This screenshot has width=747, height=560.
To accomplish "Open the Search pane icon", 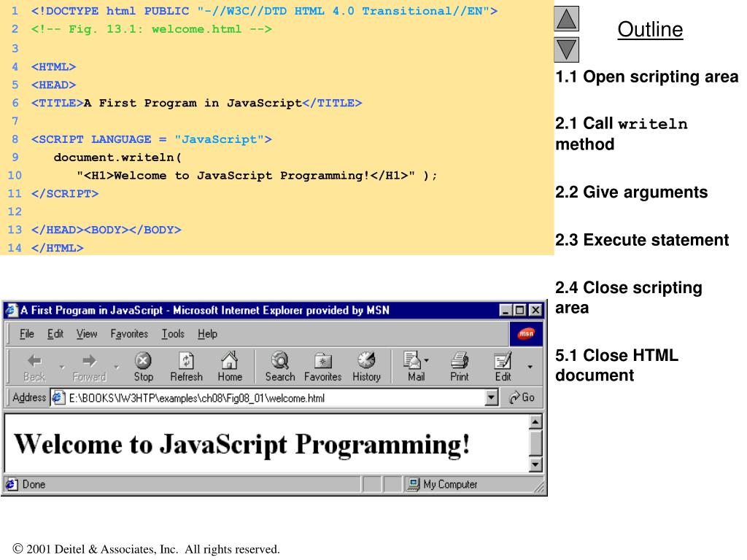I will pyautogui.click(x=280, y=360).
